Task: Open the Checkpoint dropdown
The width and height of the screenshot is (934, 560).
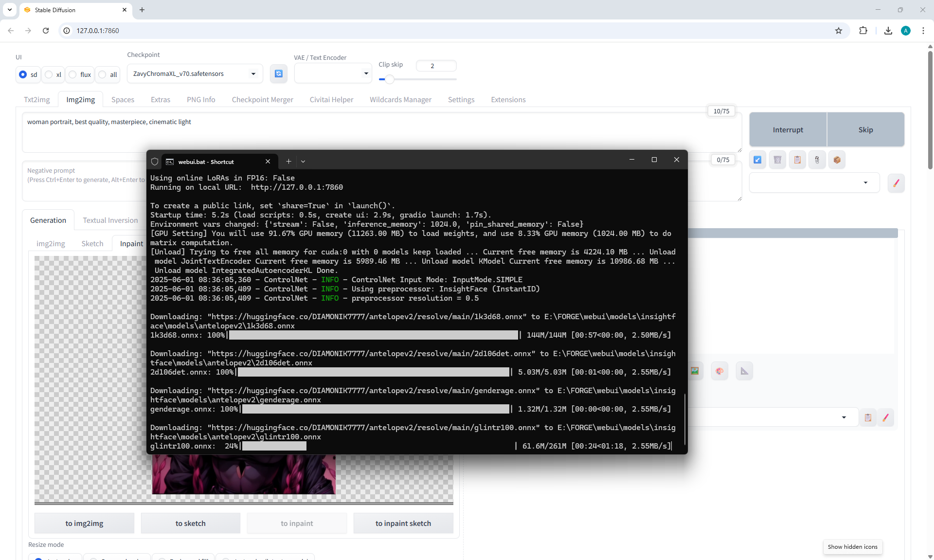Action: click(x=195, y=73)
